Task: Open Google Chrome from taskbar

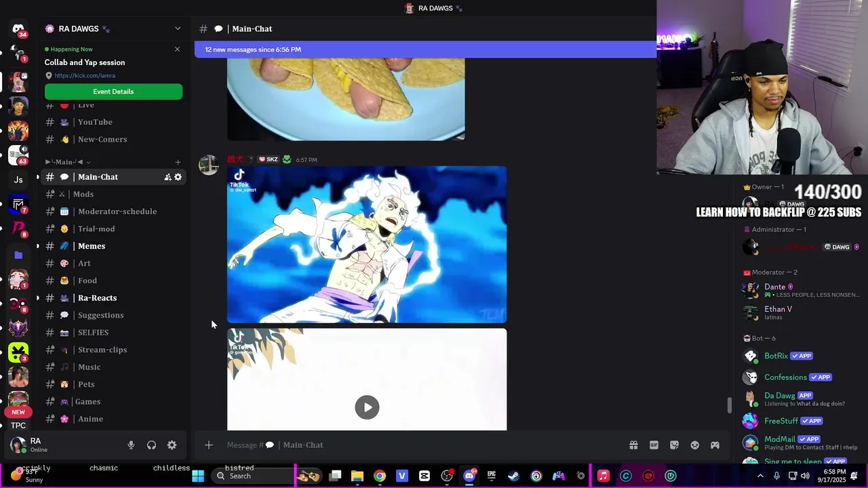Action: [x=380, y=476]
